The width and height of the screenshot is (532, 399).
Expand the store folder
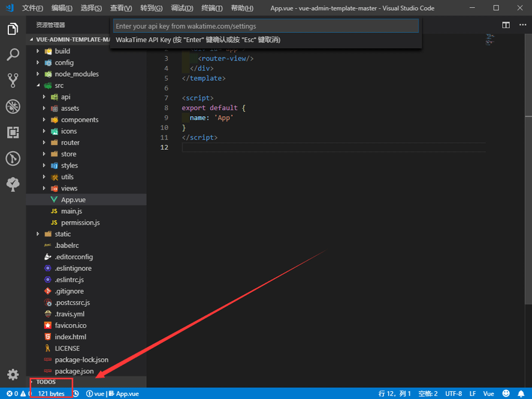coord(86,154)
